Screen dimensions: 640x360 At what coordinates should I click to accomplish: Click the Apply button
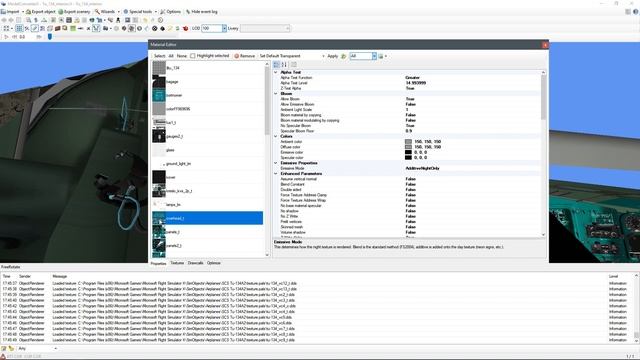(333, 56)
